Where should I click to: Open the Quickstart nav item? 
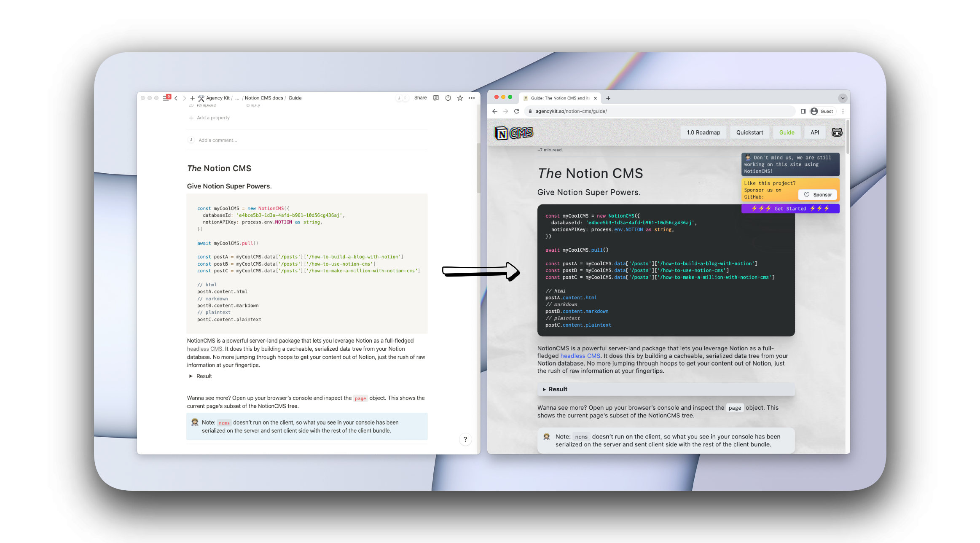click(x=749, y=132)
